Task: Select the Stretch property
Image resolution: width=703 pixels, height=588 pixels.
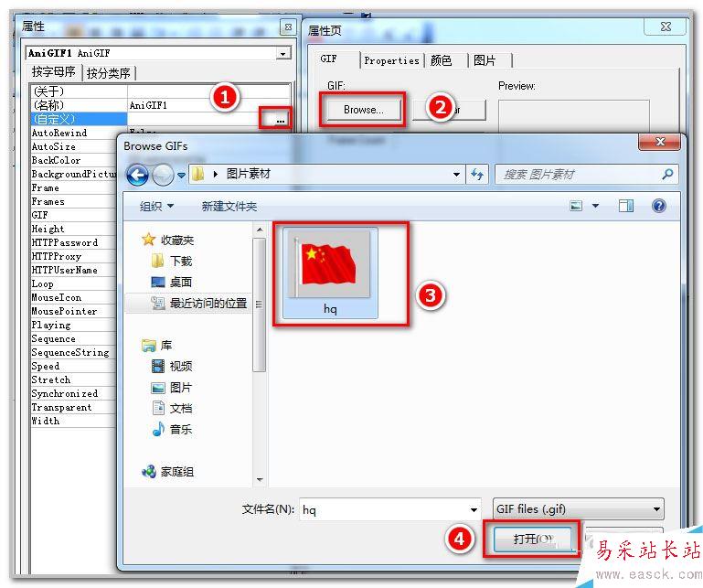Action: (51, 380)
